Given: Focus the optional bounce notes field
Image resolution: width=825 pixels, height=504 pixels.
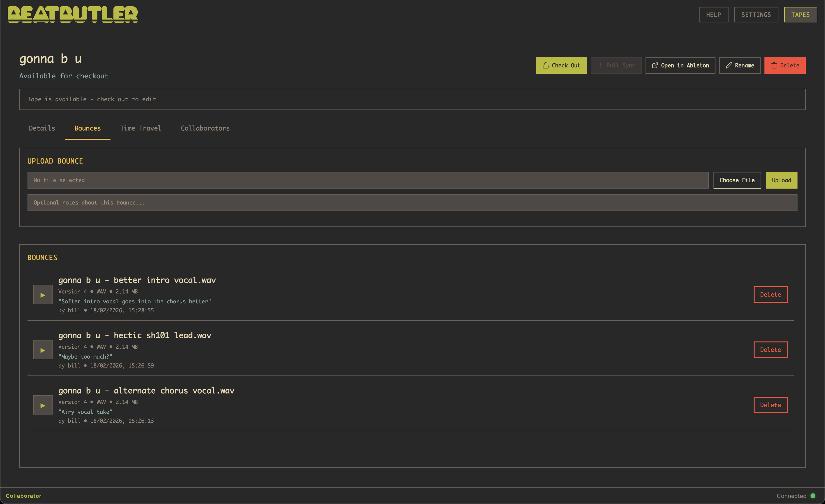Looking at the screenshot, I should pos(412,203).
